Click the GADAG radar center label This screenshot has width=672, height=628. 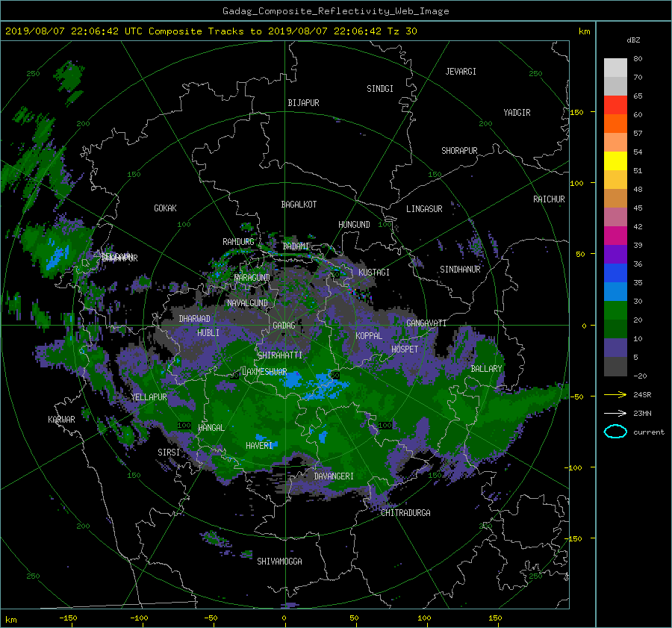click(x=284, y=326)
